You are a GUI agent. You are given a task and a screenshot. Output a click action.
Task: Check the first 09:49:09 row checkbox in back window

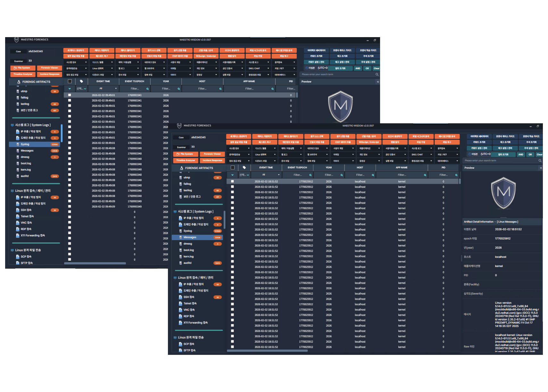coord(70,201)
